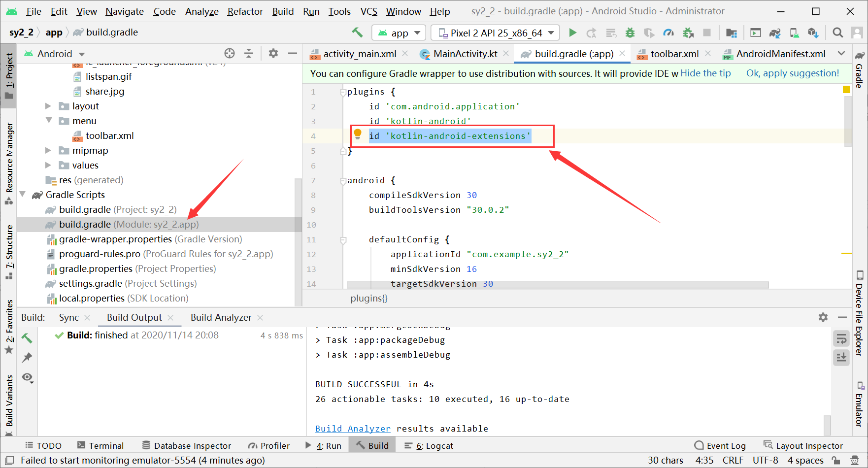Open the Terminal tool window
Screen dimensions: 868x468
[x=100, y=446]
